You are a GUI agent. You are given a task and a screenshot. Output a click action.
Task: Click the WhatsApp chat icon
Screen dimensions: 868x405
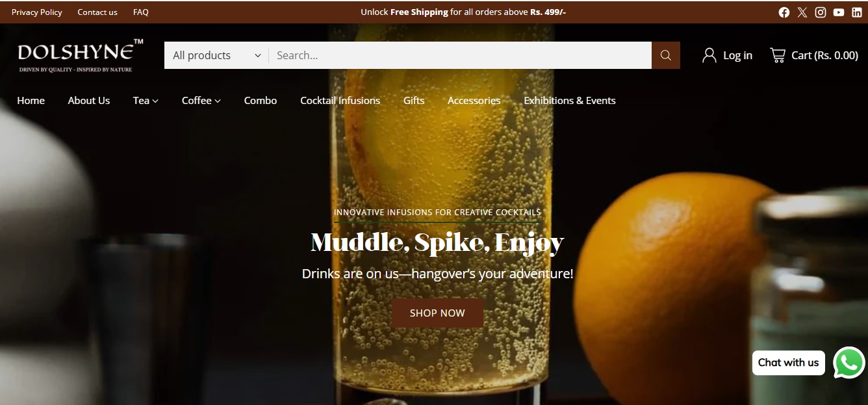[x=849, y=363]
